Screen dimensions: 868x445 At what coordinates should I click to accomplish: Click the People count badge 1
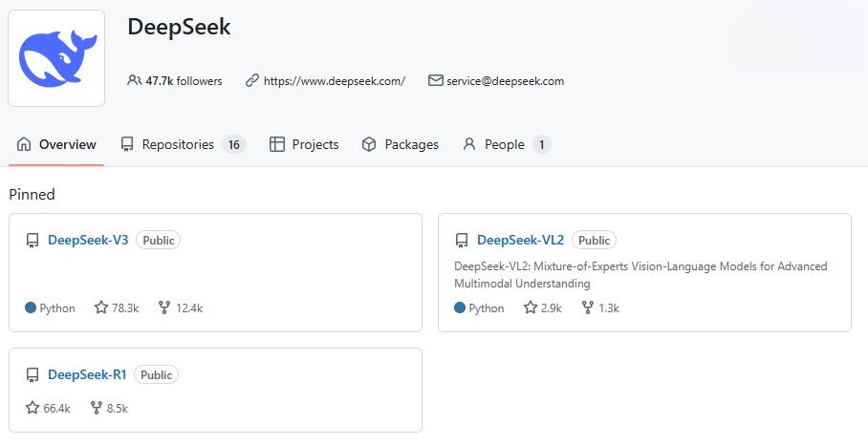(x=542, y=145)
